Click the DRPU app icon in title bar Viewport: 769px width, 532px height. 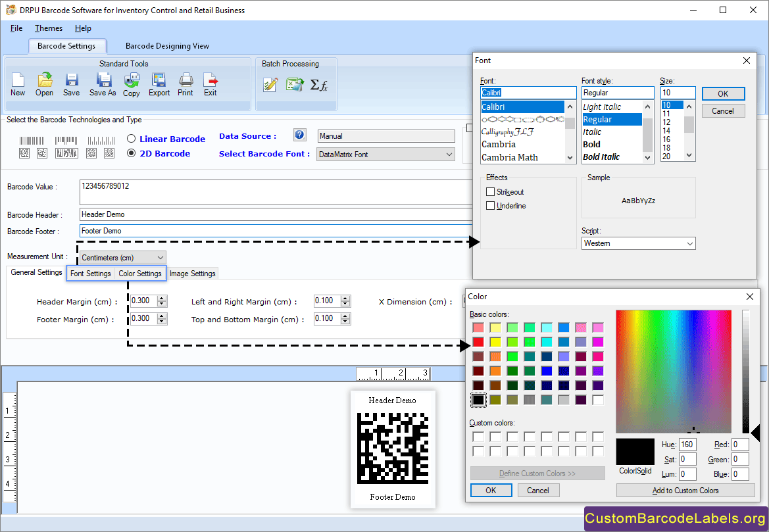click(11, 10)
